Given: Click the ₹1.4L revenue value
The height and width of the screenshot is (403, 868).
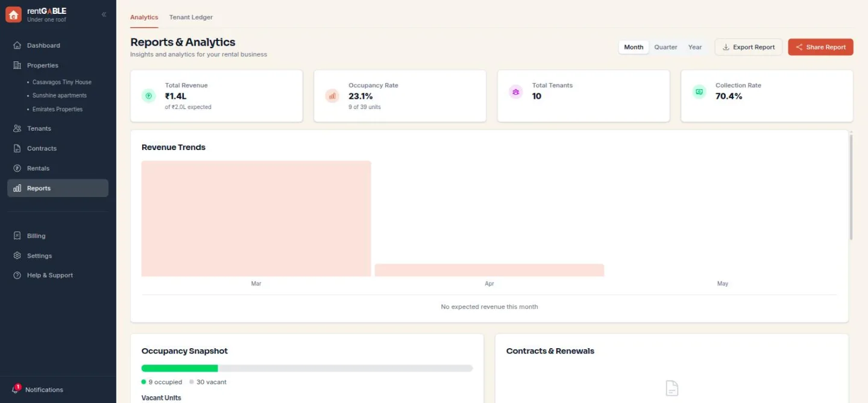Looking at the screenshot, I should click(176, 96).
